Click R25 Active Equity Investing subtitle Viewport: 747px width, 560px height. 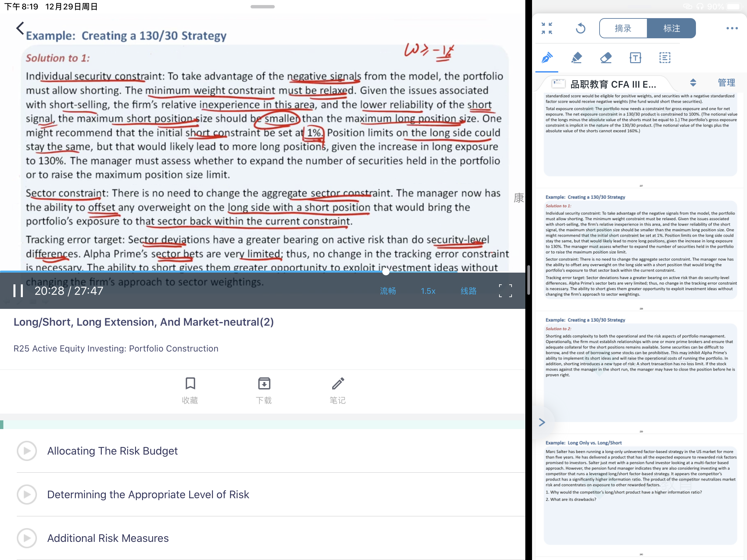pyautogui.click(x=116, y=348)
